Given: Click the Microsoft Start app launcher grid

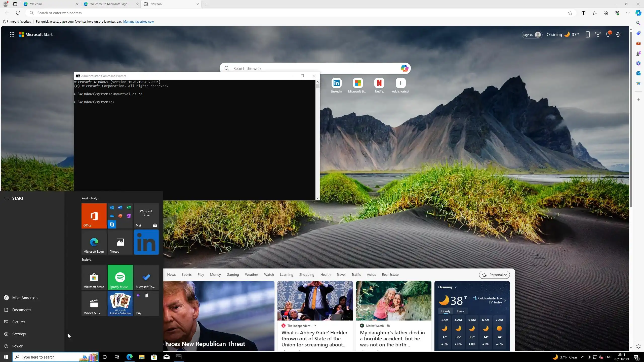Looking at the screenshot, I should click(x=12, y=35).
